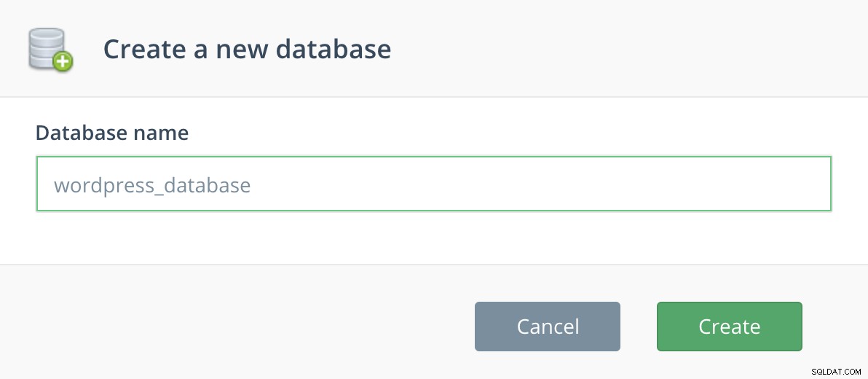Focus the green-outlined text box
Screen dimensions: 868x379
click(433, 184)
